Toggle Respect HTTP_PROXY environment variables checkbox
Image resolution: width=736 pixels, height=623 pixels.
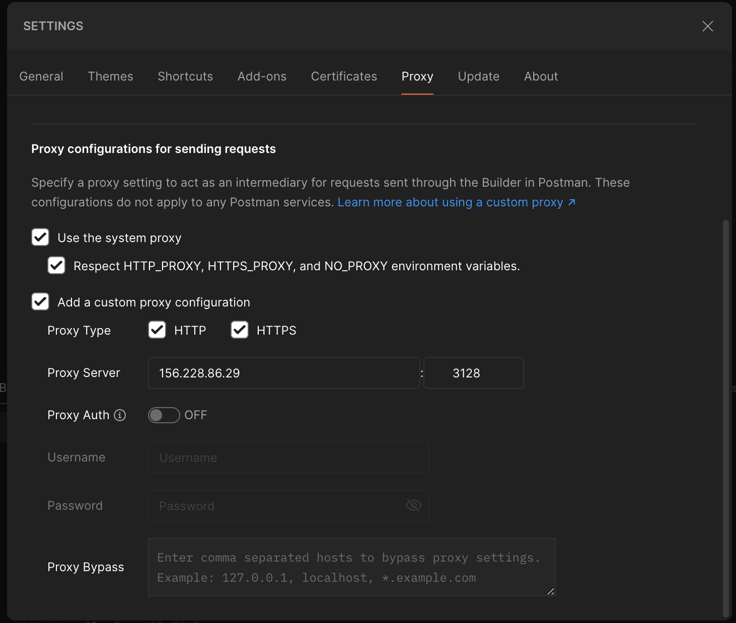tap(56, 266)
